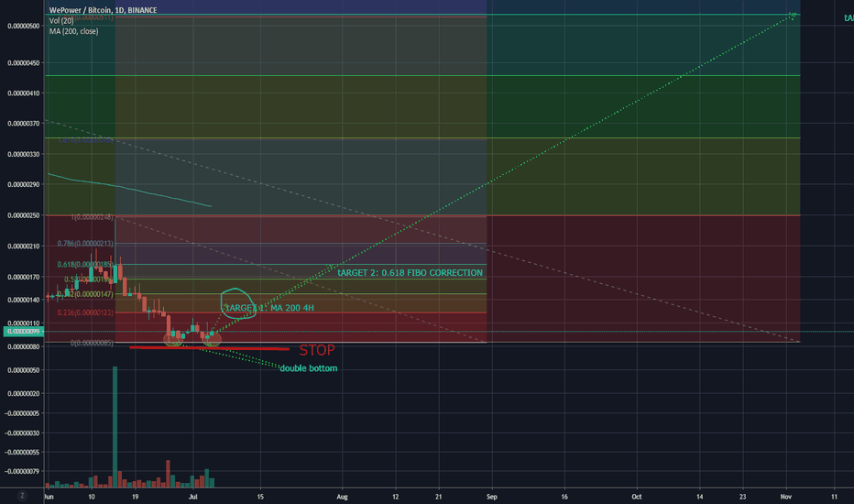
Task: Click the tallest green volume bar
Action: click(x=115, y=427)
